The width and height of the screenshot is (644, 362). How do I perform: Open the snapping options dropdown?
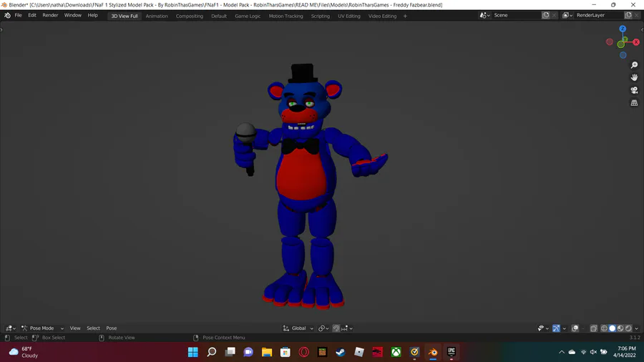click(347, 328)
